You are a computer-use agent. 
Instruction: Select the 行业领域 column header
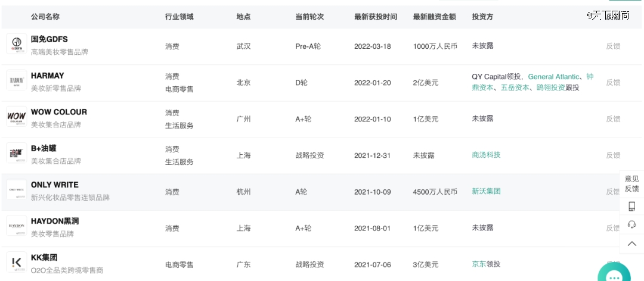[x=179, y=17]
